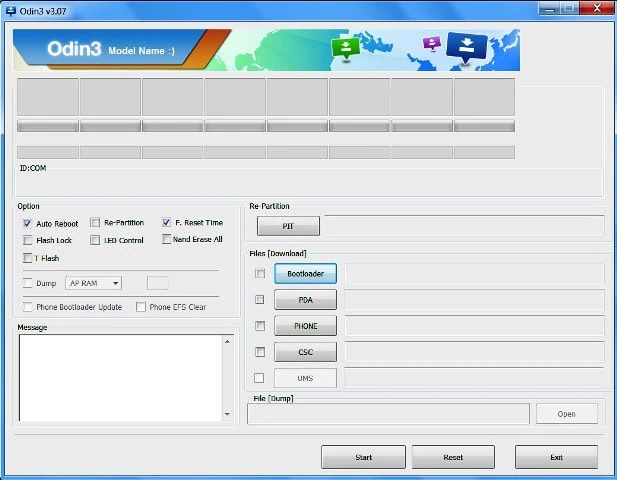Image resolution: width=617 pixels, height=480 pixels.
Task: Click the purple download icon in banner
Action: 432,43
